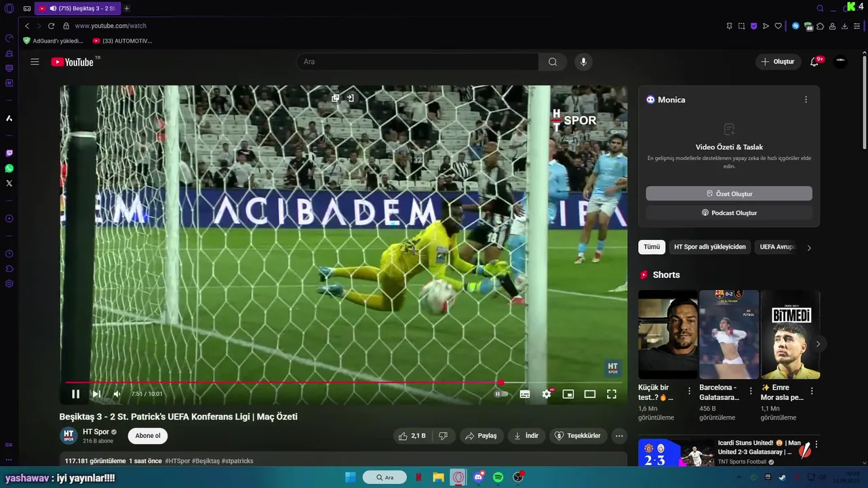
Task: Toggle subtitles/captions on the video
Action: (x=525, y=394)
